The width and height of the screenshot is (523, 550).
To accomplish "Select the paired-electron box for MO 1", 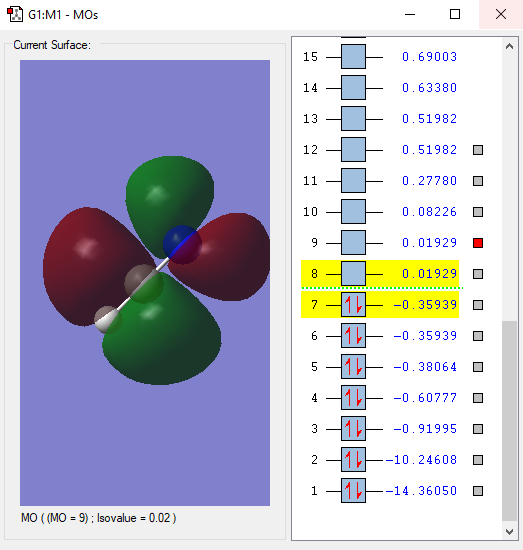I will [x=353, y=491].
